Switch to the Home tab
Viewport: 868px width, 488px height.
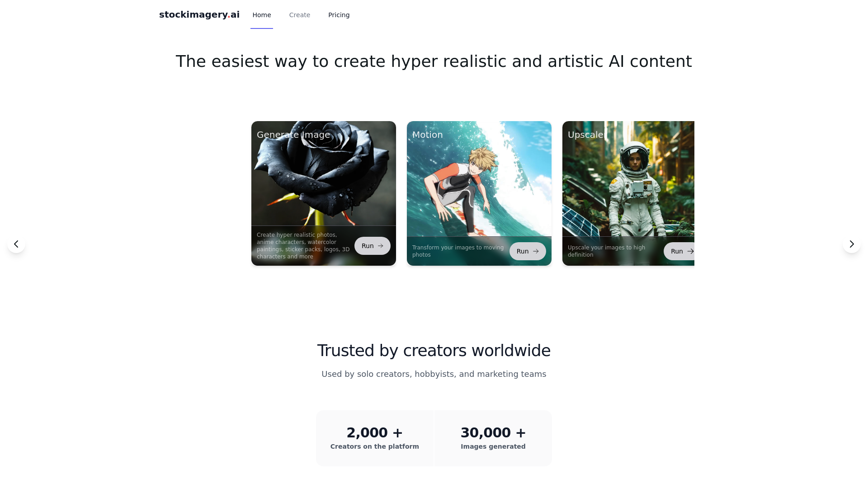pyautogui.click(x=262, y=15)
